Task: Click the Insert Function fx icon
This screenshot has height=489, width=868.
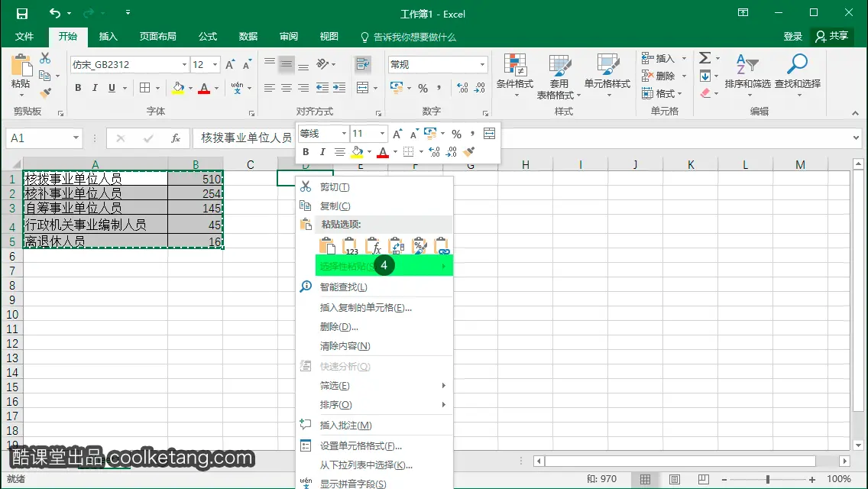Action: (x=176, y=138)
